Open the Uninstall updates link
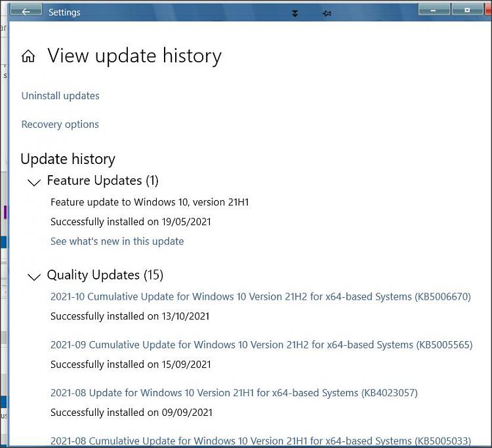This screenshot has height=448, width=492. (x=60, y=96)
